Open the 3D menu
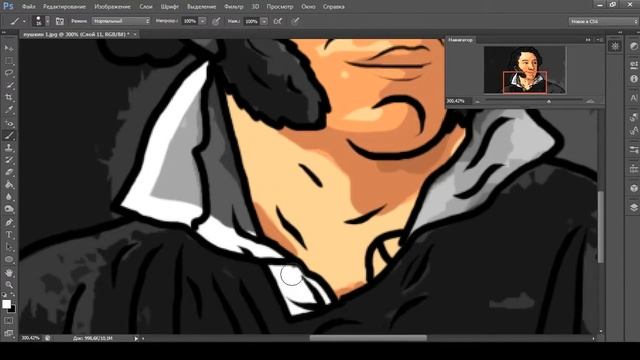 (x=255, y=7)
